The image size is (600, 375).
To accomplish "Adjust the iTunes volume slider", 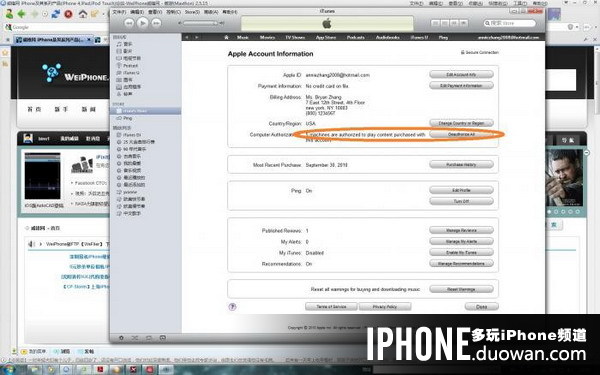I will pyautogui.click(x=200, y=23).
